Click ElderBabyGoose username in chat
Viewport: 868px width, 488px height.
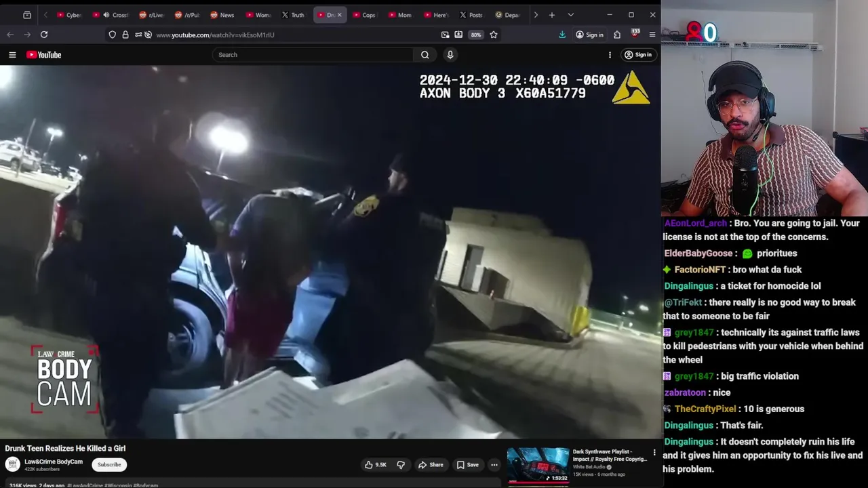pos(698,253)
